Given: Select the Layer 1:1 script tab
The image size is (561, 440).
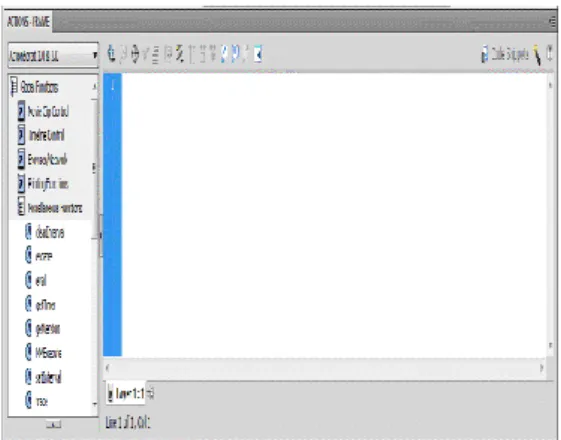Looking at the screenshot, I should (x=126, y=393).
